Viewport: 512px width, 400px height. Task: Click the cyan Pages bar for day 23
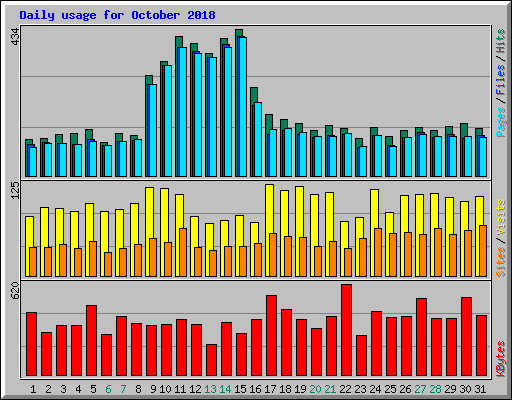click(363, 161)
